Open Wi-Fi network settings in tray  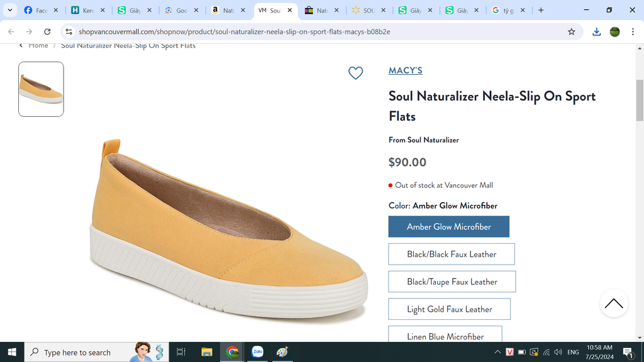tap(547, 352)
